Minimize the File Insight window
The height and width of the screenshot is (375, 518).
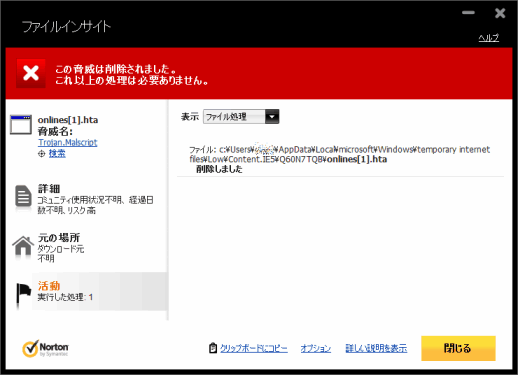(x=468, y=13)
